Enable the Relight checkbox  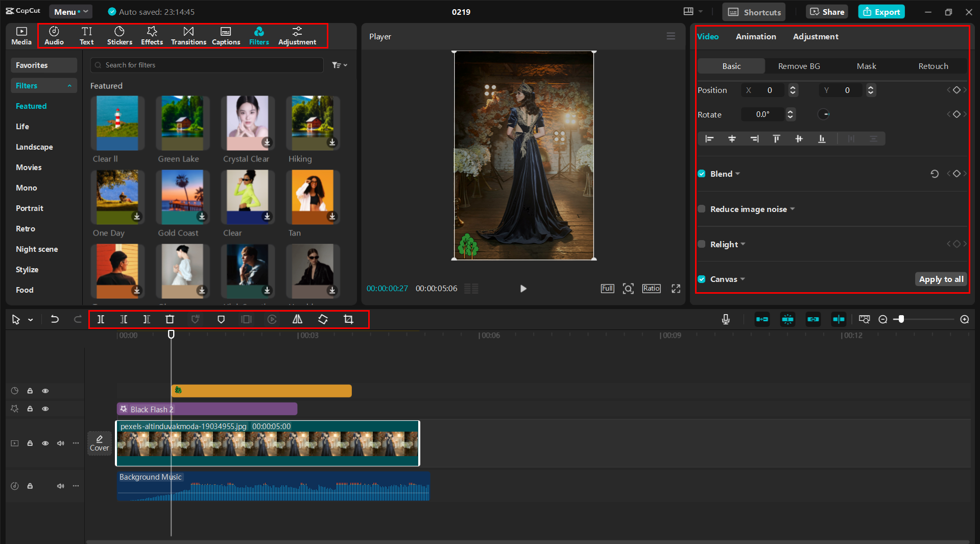pyautogui.click(x=702, y=244)
